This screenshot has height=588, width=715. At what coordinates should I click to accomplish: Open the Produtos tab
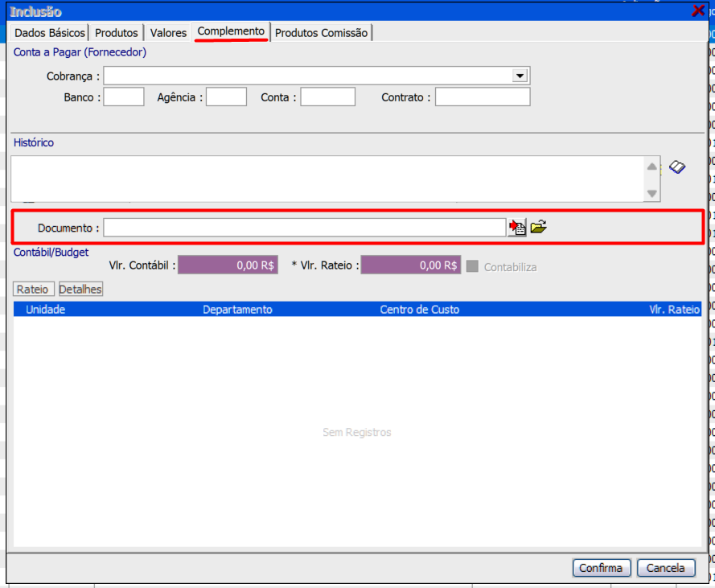117,33
